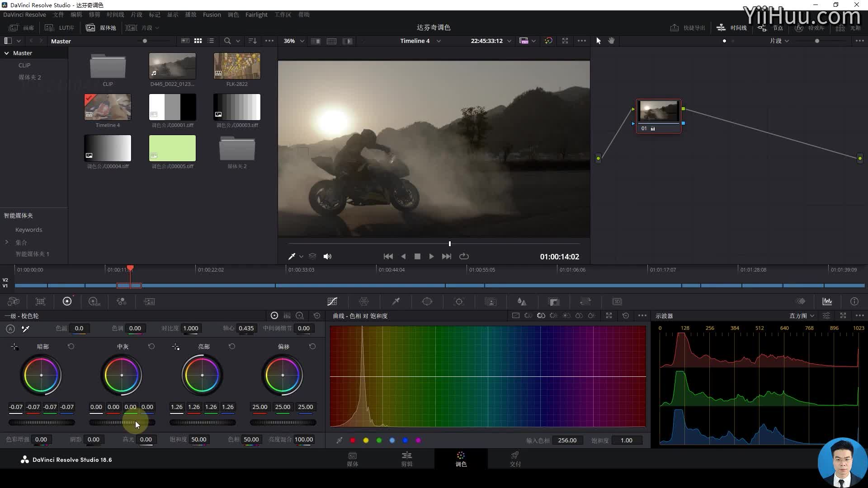Select the hand pan tool in node editor
868x488 pixels.
coord(611,41)
